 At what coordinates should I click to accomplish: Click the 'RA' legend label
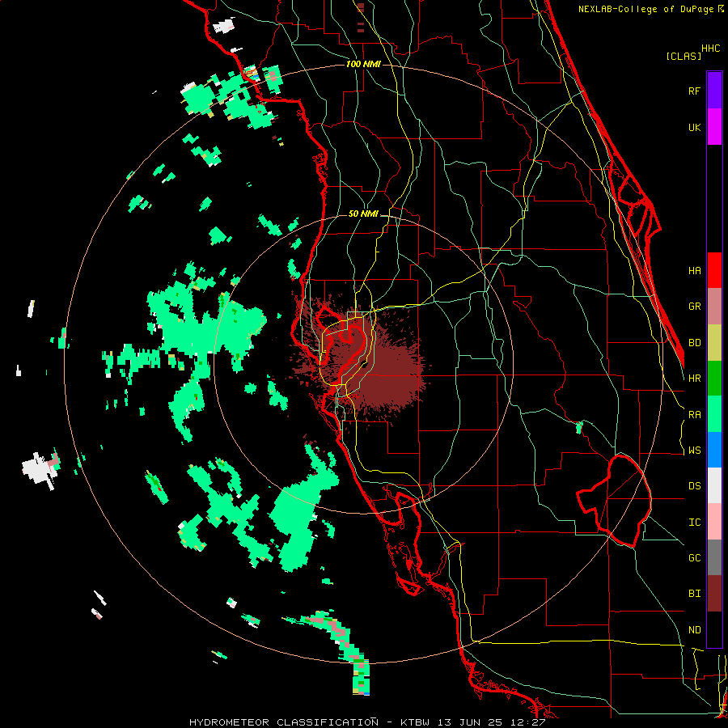(x=695, y=415)
